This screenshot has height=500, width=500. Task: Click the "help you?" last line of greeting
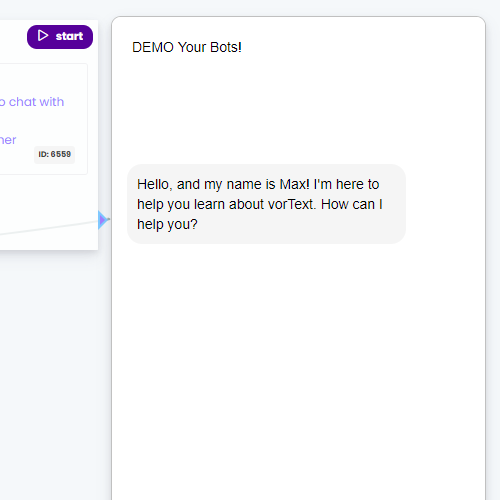[x=167, y=224]
